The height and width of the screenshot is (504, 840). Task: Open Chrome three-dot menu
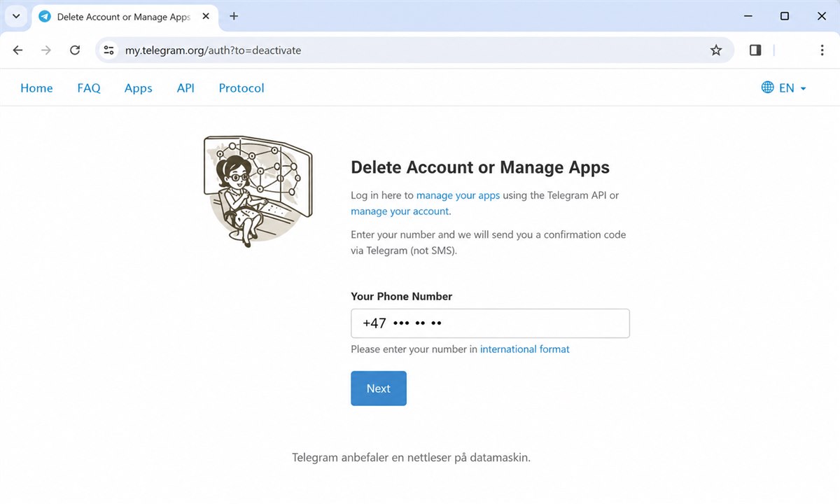click(822, 50)
